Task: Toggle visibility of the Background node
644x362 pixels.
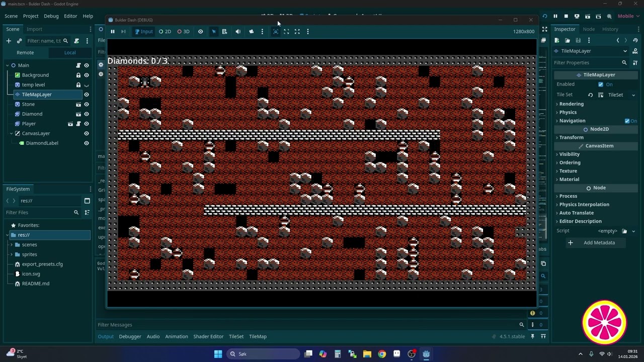Action: point(86,75)
